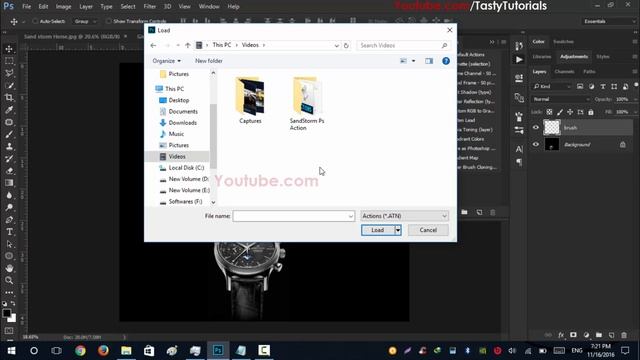Create new action icon in Actions panel

coord(479,212)
